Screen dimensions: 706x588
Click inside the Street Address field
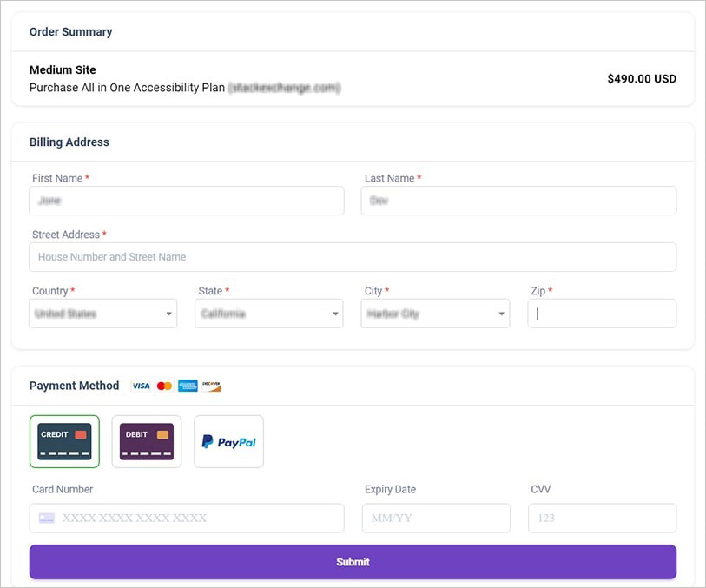point(353,256)
